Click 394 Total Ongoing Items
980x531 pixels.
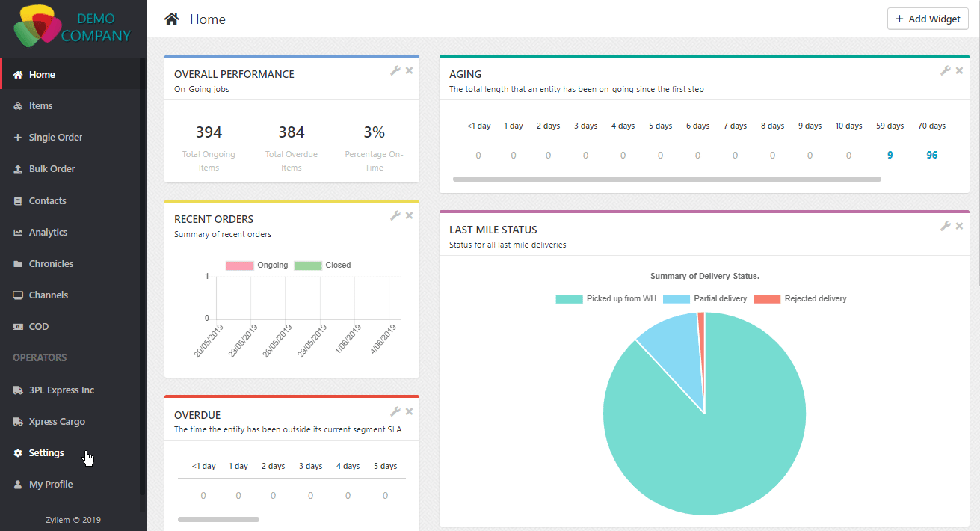click(x=209, y=146)
